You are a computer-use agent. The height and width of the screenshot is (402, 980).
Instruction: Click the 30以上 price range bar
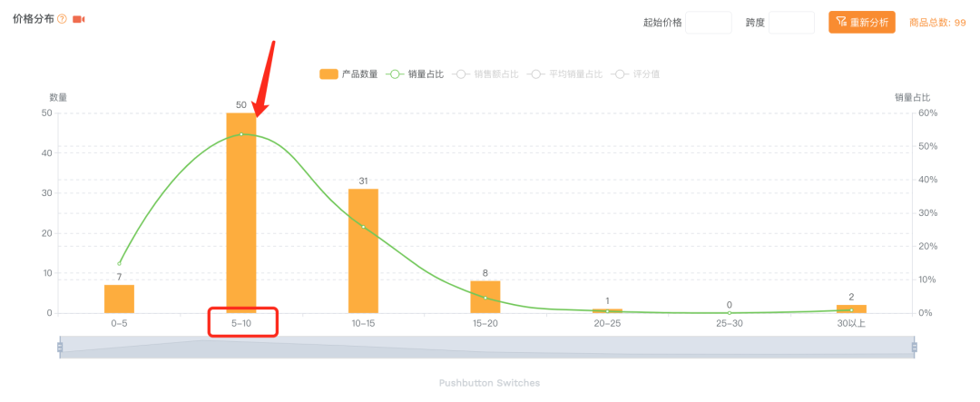click(851, 309)
